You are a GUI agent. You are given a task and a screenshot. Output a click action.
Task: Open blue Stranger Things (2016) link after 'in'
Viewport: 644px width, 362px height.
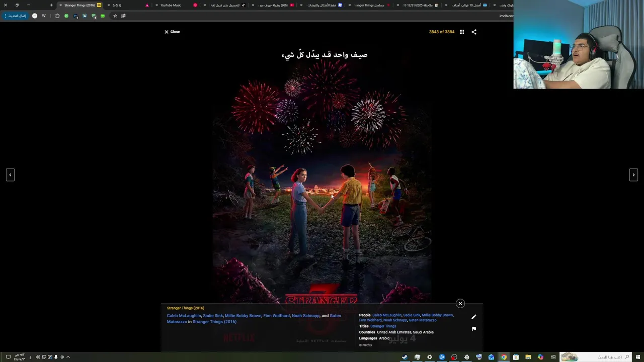click(x=214, y=322)
